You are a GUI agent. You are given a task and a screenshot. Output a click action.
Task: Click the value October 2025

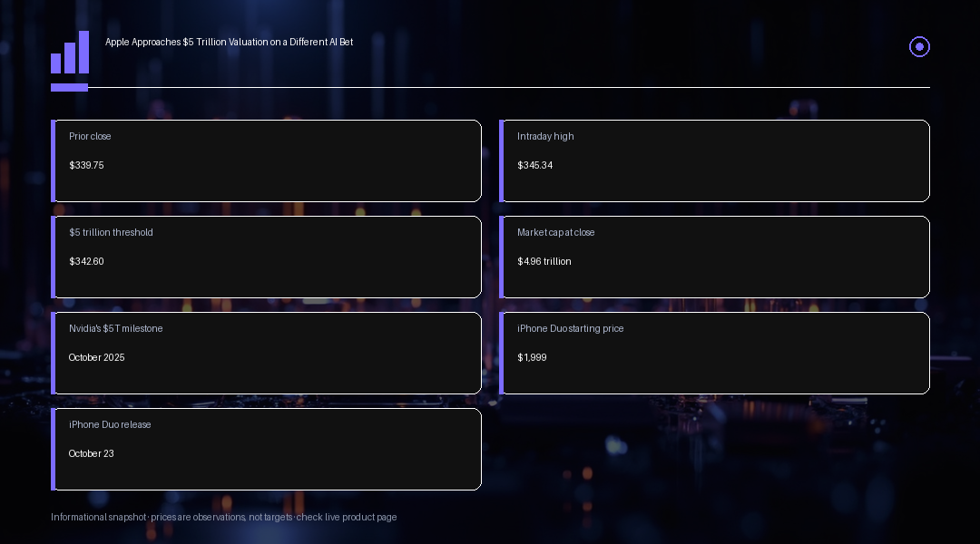point(96,358)
